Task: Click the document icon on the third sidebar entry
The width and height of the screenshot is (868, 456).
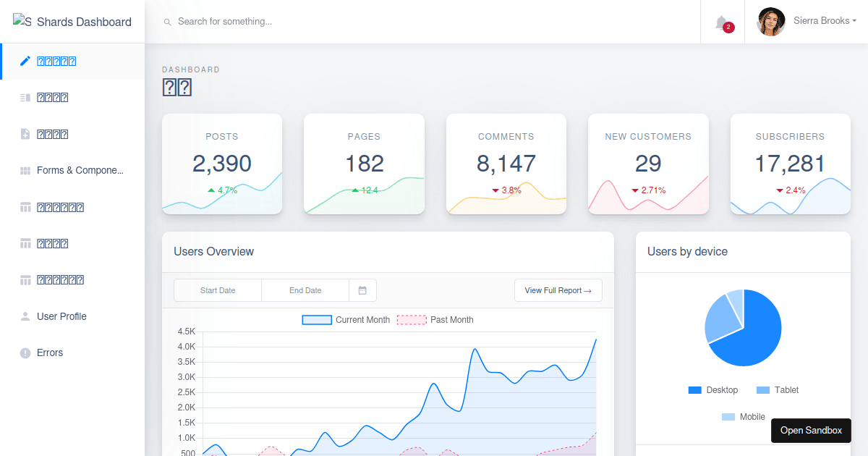Action: coord(26,133)
